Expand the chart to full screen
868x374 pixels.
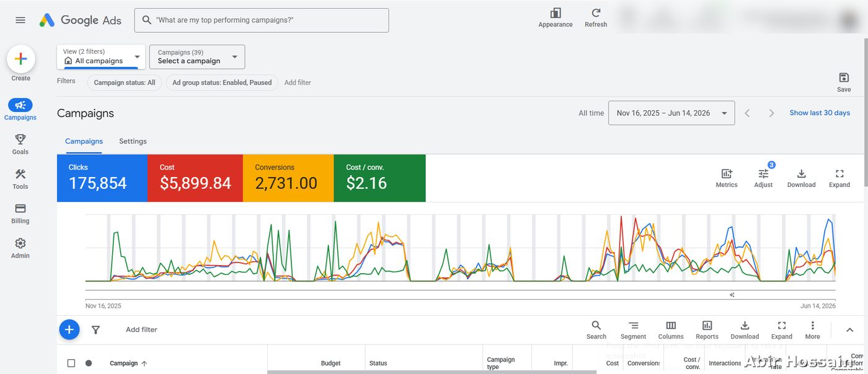point(839,178)
